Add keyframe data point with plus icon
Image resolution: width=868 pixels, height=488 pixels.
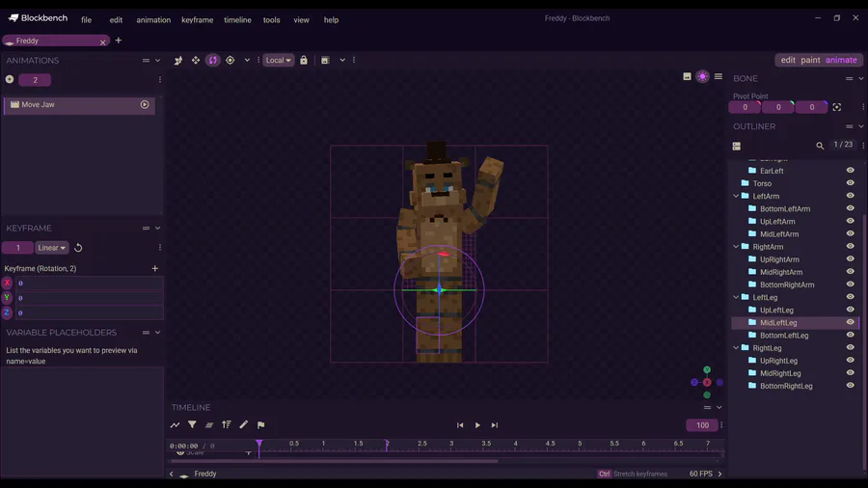click(155, 268)
